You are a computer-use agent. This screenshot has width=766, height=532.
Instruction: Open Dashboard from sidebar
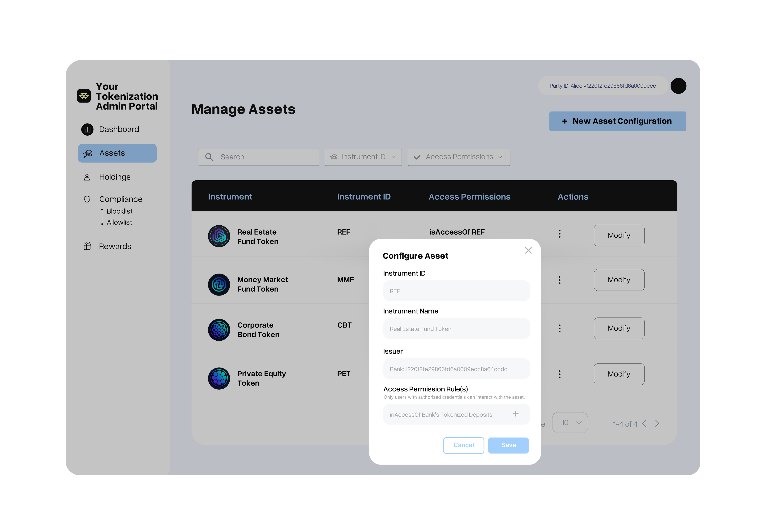pyautogui.click(x=110, y=129)
